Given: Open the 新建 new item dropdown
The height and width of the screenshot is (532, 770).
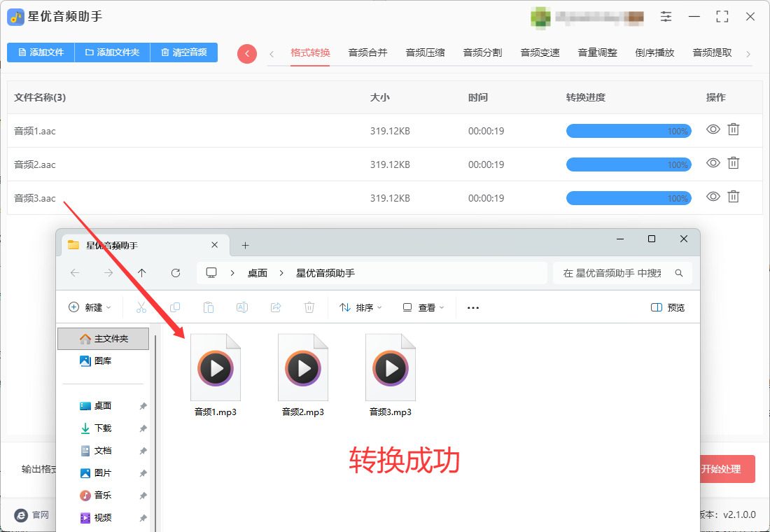Looking at the screenshot, I should (90, 307).
